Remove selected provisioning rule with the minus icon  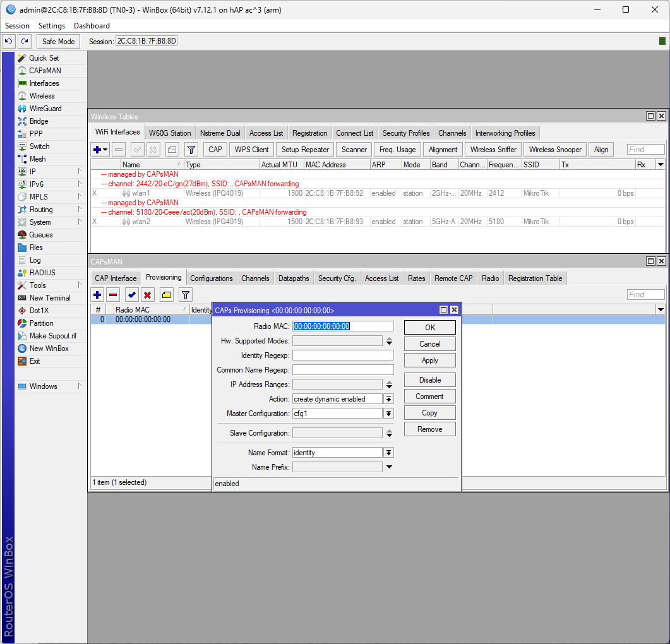114,294
